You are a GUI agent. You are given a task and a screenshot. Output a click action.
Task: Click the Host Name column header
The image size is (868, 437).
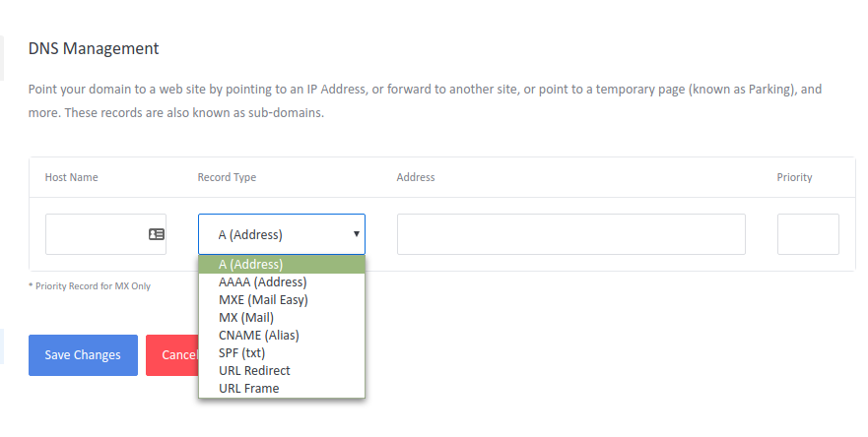[71, 177]
